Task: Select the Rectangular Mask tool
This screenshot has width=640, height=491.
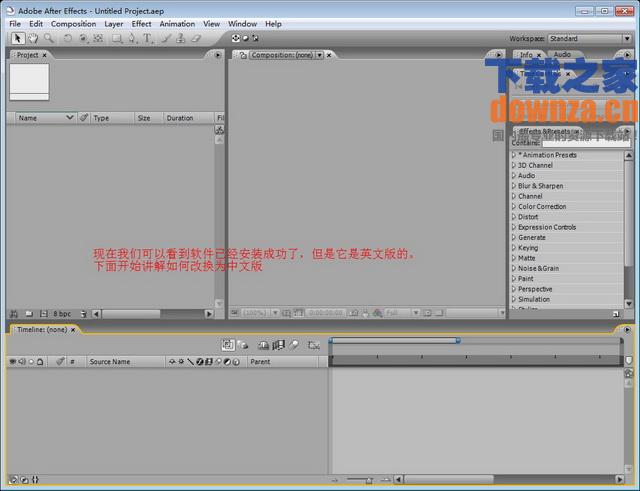Action: point(117,38)
